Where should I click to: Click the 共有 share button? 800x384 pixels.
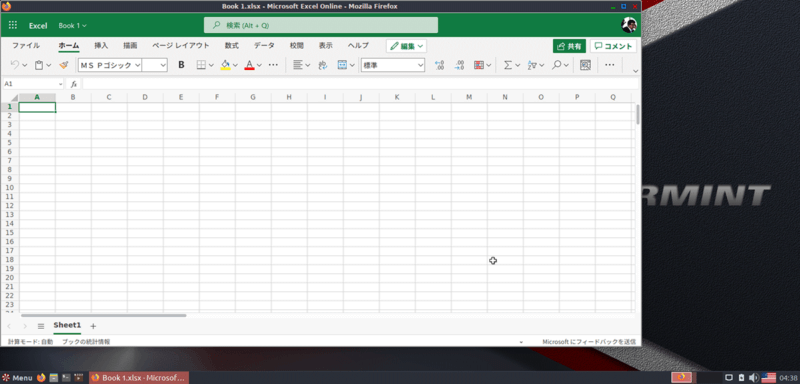[569, 46]
